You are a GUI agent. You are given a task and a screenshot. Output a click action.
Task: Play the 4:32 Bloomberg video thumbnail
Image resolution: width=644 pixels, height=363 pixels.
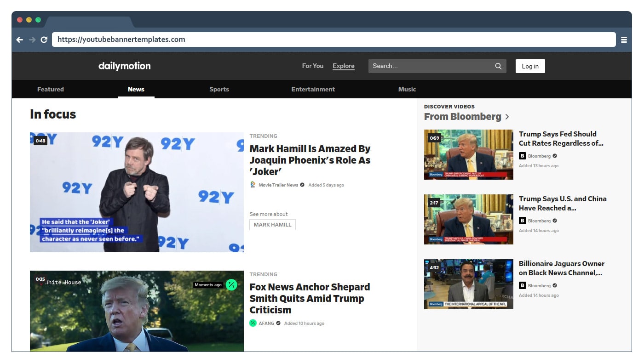pos(469,284)
